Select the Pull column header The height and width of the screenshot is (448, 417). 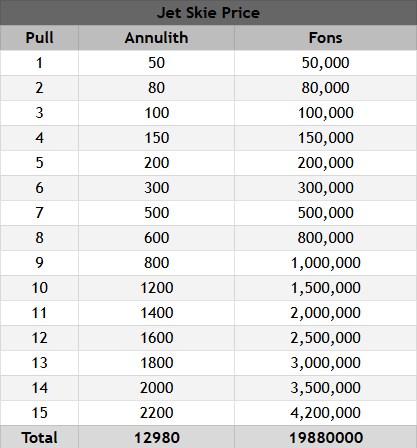click(39, 38)
